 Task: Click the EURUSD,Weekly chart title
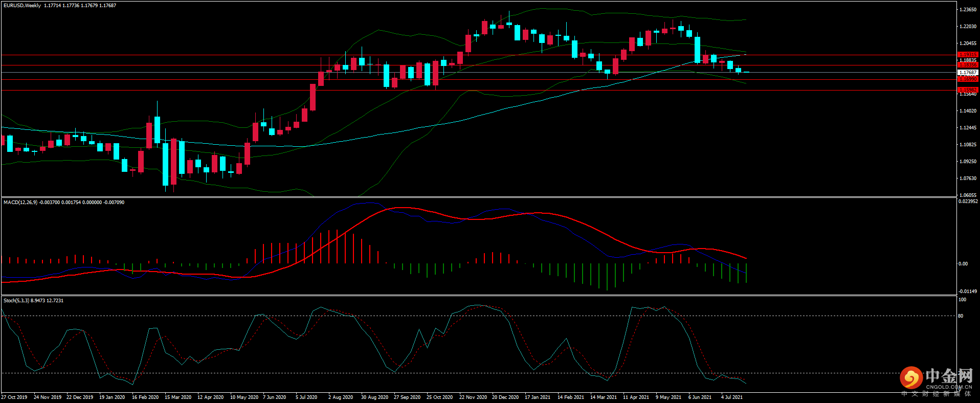click(x=23, y=6)
